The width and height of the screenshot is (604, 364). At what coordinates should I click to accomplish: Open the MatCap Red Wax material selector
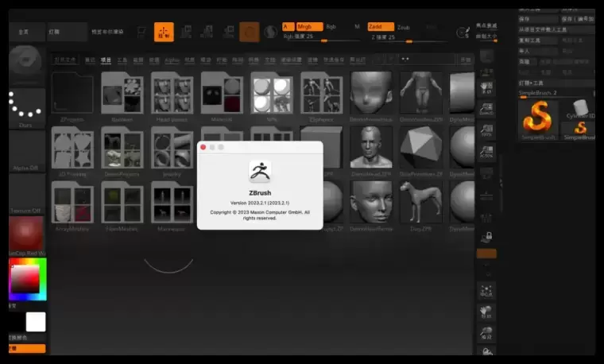pyautogui.click(x=26, y=236)
